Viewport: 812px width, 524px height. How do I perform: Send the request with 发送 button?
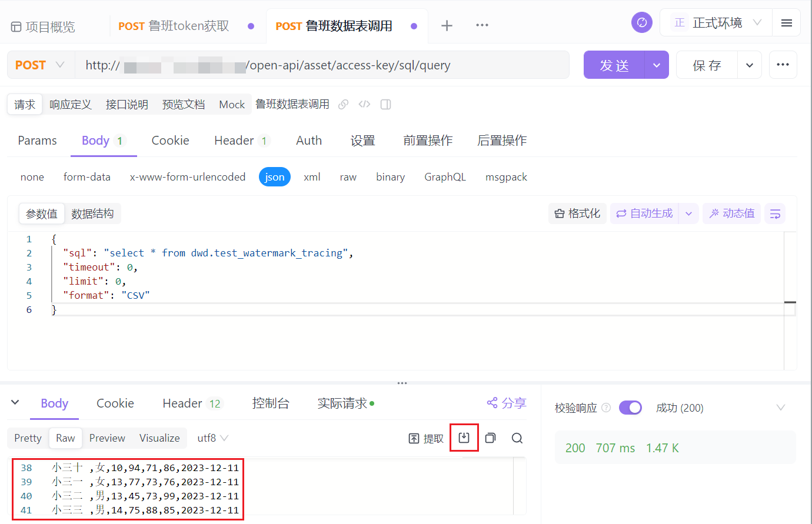click(614, 65)
